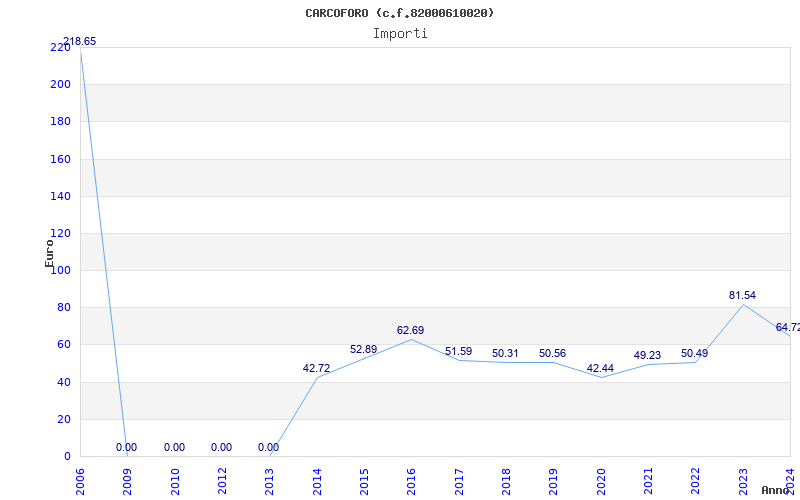Click the 2016 x-axis year label
The height and width of the screenshot is (500, 800).
(x=411, y=482)
